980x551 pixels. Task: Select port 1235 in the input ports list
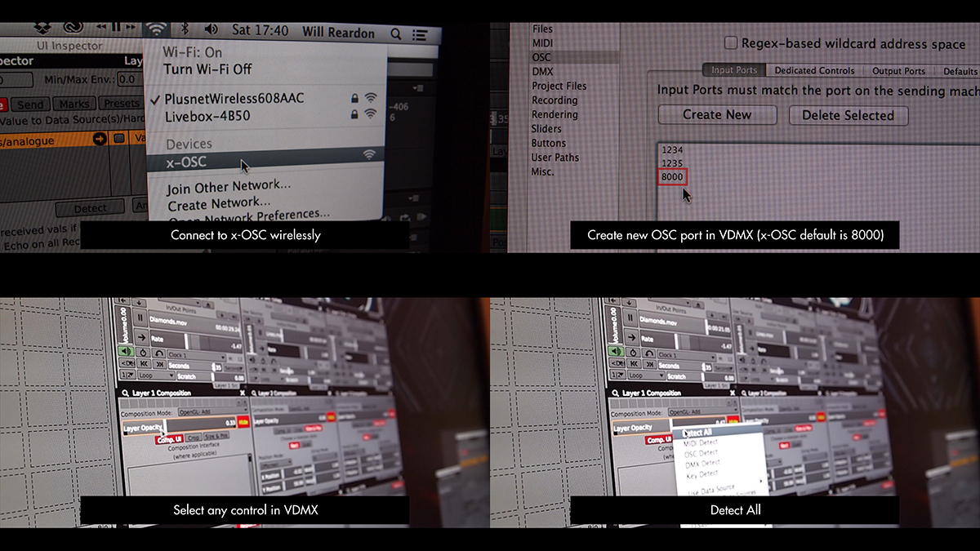pos(672,163)
